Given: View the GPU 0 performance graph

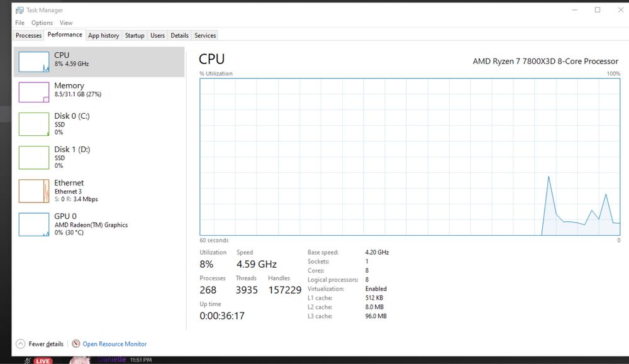Looking at the screenshot, I should [x=34, y=224].
